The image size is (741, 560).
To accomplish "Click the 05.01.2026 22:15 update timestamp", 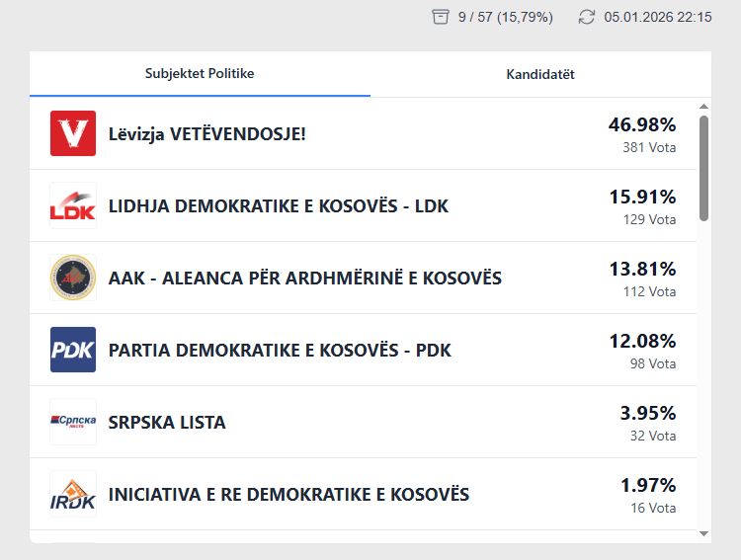I will [658, 17].
